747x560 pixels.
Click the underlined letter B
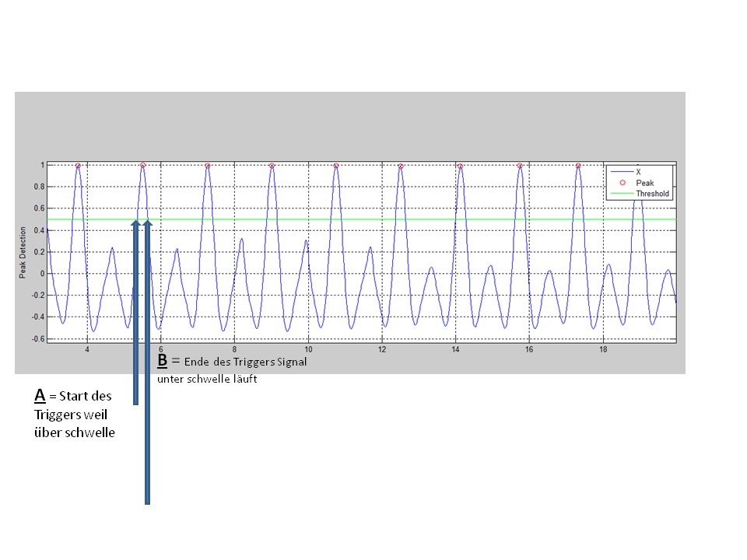tap(162, 361)
